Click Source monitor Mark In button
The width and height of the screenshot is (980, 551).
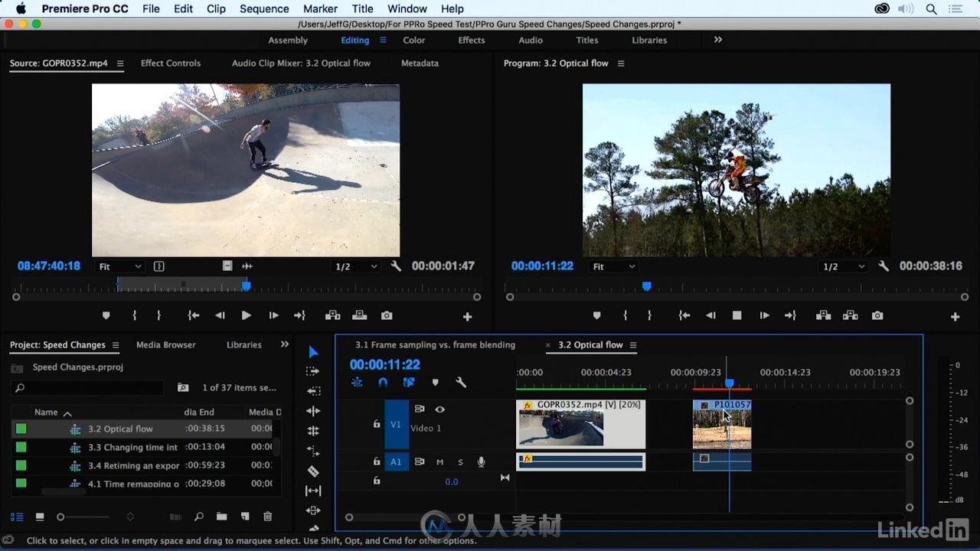tap(134, 315)
